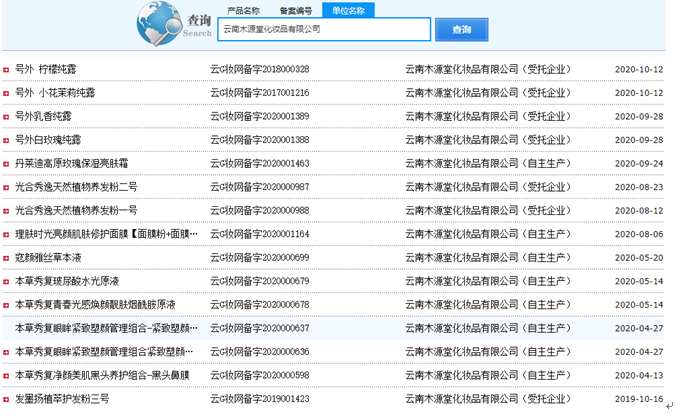Click record number 云G妆网备字2020001463
The image size is (698, 416).
point(260,164)
